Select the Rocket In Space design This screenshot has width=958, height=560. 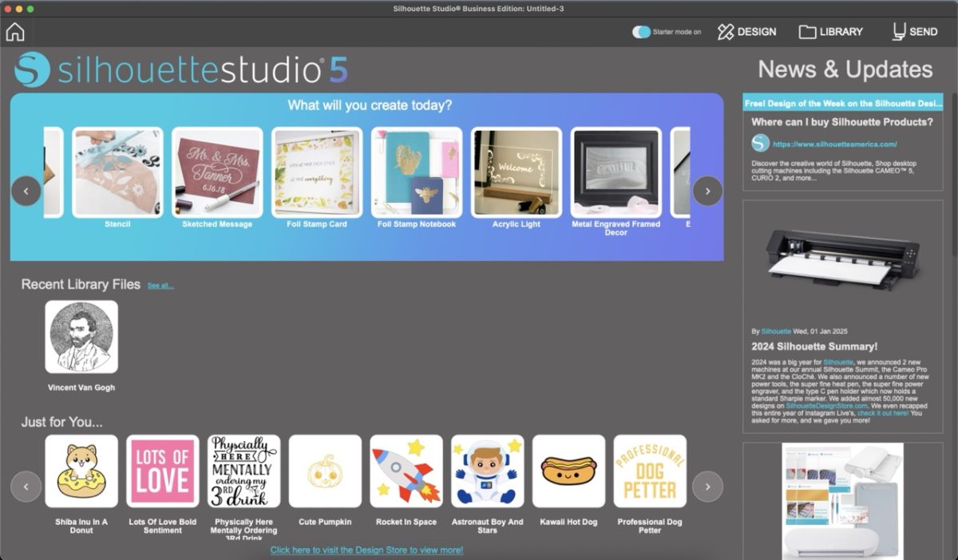pos(406,471)
